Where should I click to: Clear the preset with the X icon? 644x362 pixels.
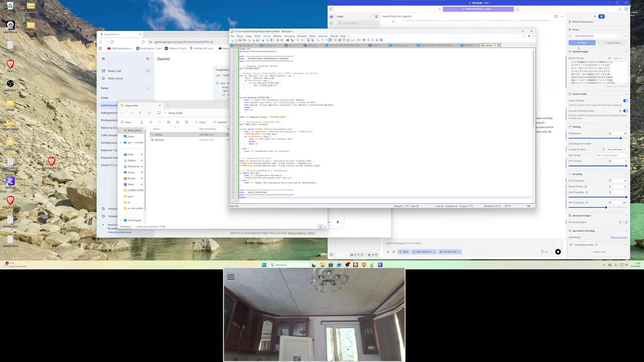click(x=570, y=36)
